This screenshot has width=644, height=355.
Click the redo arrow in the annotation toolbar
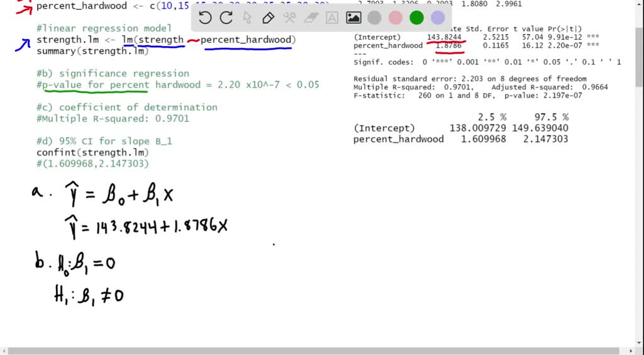(226, 18)
